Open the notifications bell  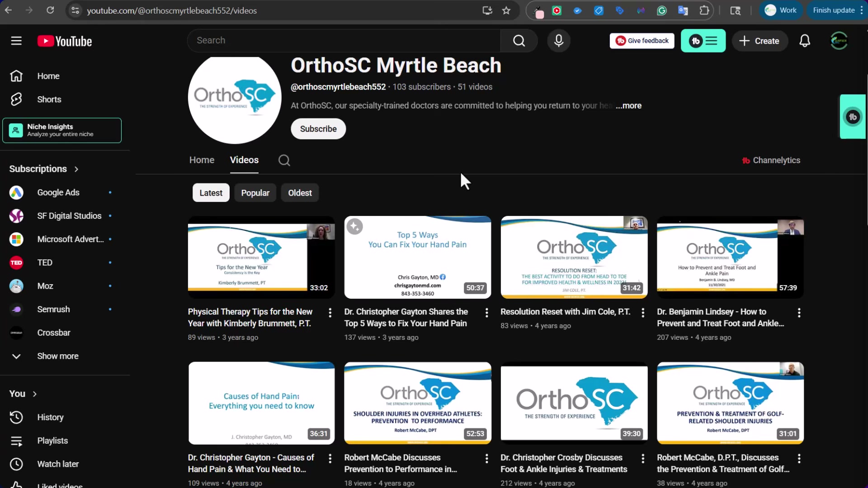click(x=805, y=41)
